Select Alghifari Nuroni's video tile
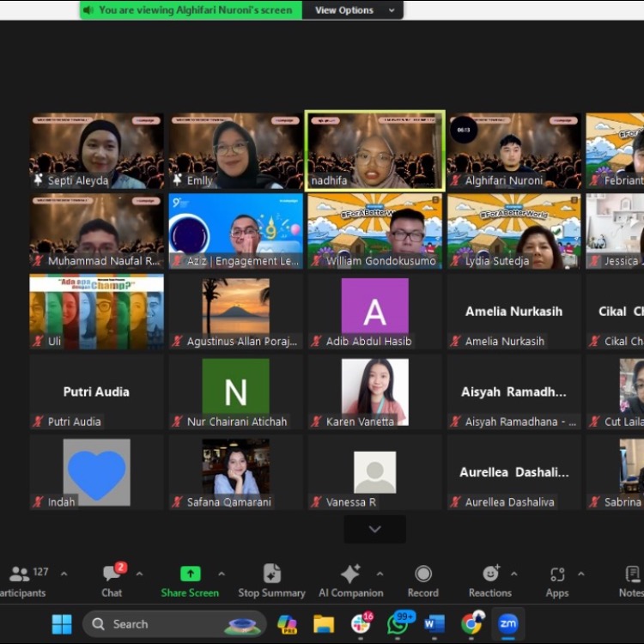 [x=514, y=151]
